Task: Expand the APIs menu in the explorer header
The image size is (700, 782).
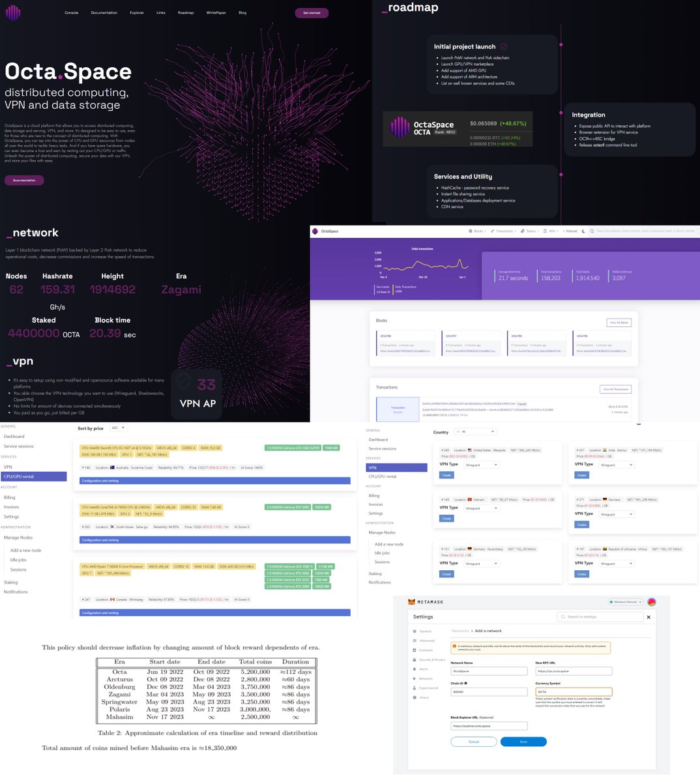Action: pos(551,231)
